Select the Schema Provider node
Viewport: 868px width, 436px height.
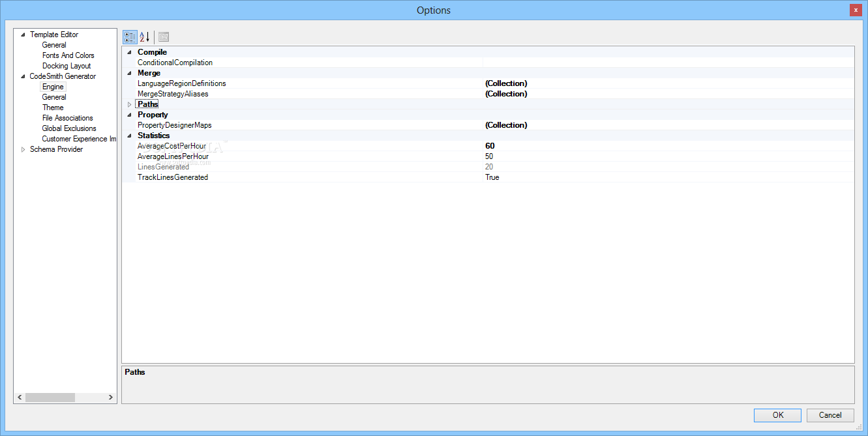click(56, 149)
